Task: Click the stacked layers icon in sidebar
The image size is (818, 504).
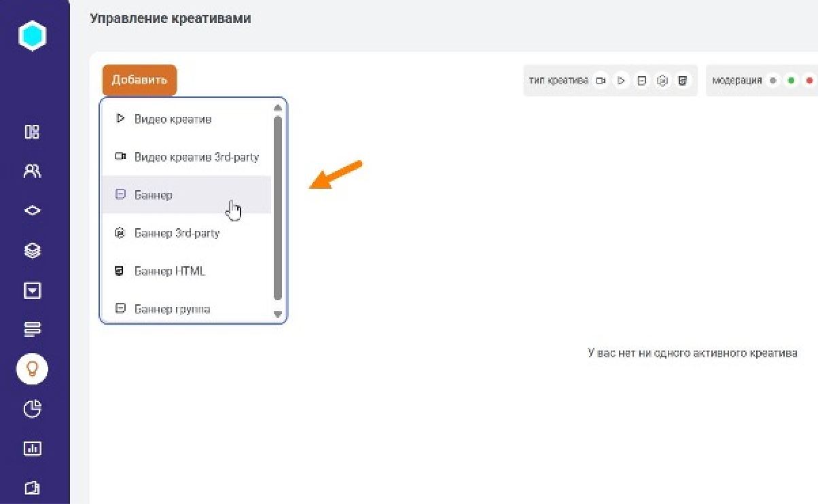Action: click(x=32, y=251)
